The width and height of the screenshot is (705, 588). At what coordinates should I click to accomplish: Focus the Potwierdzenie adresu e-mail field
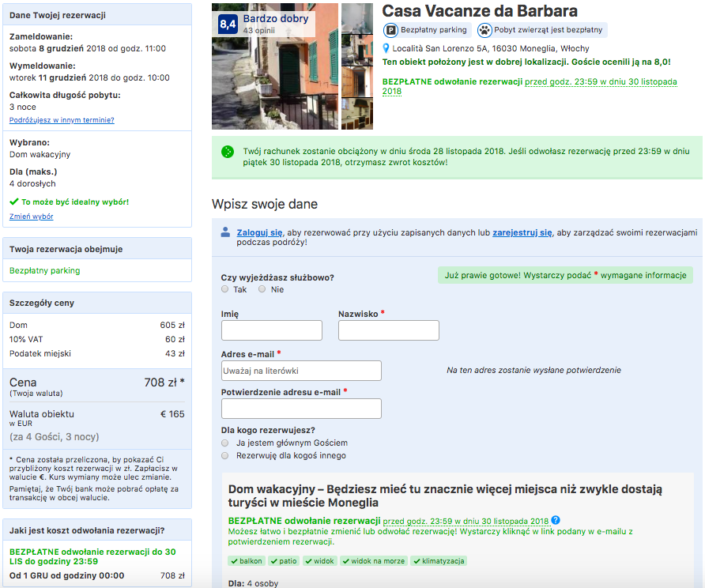pyautogui.click(x=301, y=409)
